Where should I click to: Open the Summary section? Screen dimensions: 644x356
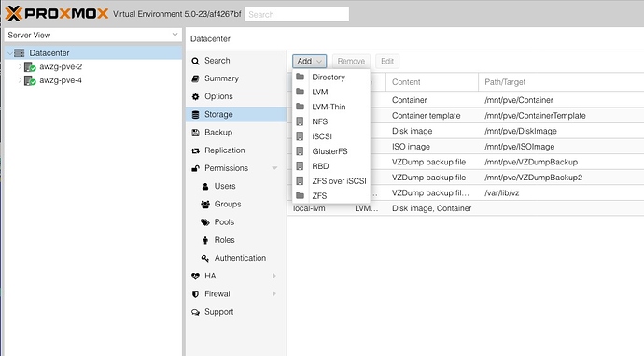pos(236,78)
